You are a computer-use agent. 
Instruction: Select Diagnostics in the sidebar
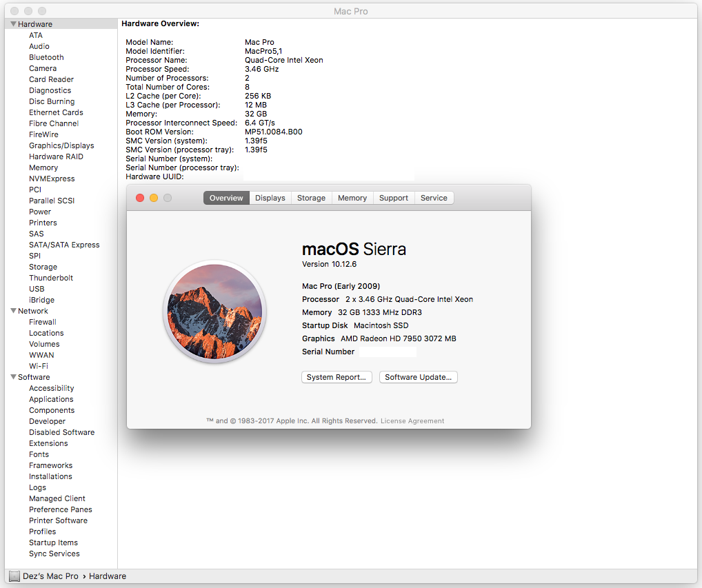[50, 90]
